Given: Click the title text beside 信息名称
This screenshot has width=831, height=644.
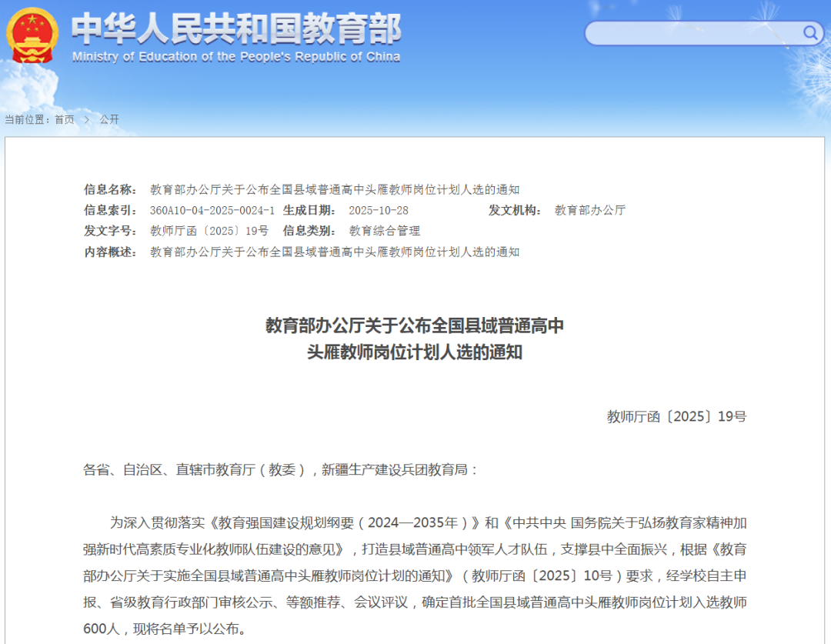Looking at the screenshot, I should pyautogui.click(x=335, y=189).
